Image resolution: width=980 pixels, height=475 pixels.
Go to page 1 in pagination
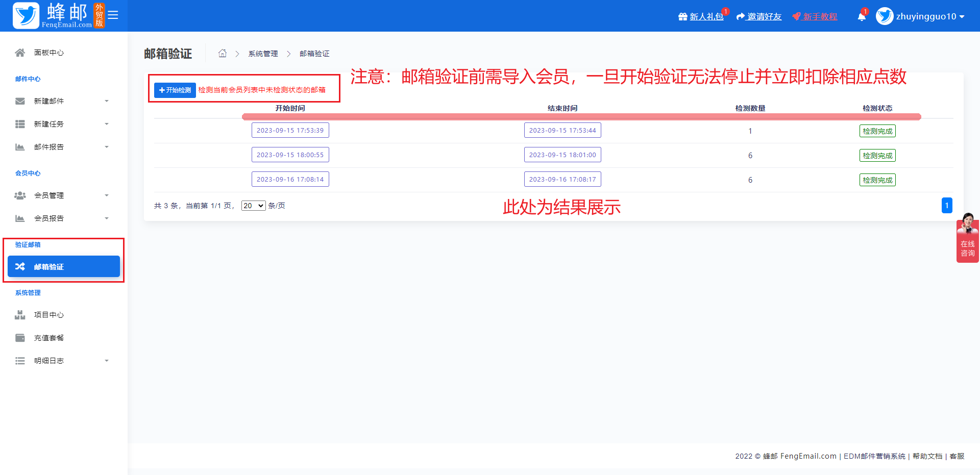(x=947, y=205)
